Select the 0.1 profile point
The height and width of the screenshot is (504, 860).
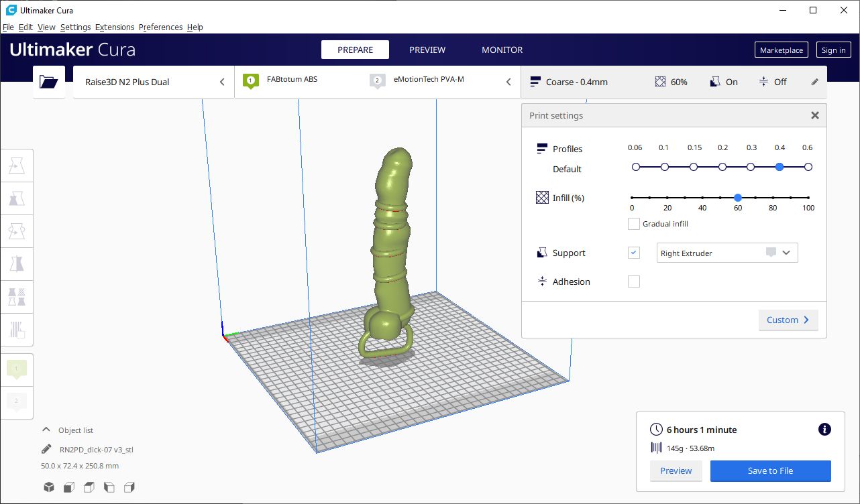pos(665,167)
